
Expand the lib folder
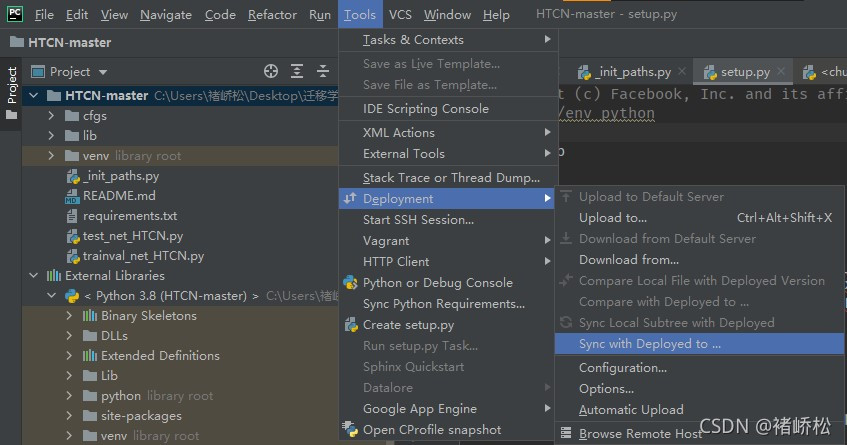click(x=51, y=136)
